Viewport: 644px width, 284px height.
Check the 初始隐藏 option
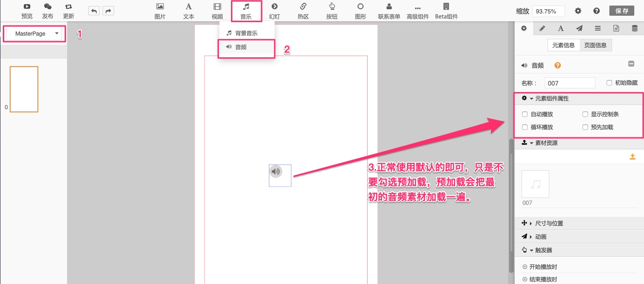(x=609, y=83)
